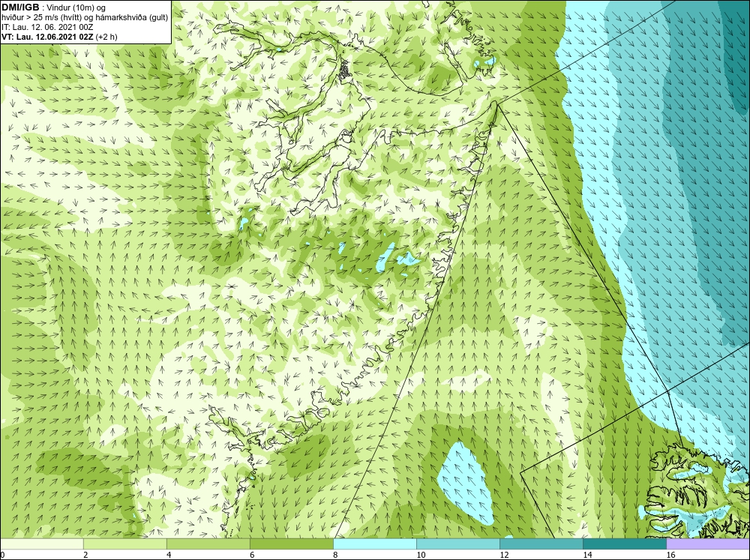Click the dark teal 12–14 m/s legend swatch
The width and height of the screenshot is (750, 560).
click(541, 544)
